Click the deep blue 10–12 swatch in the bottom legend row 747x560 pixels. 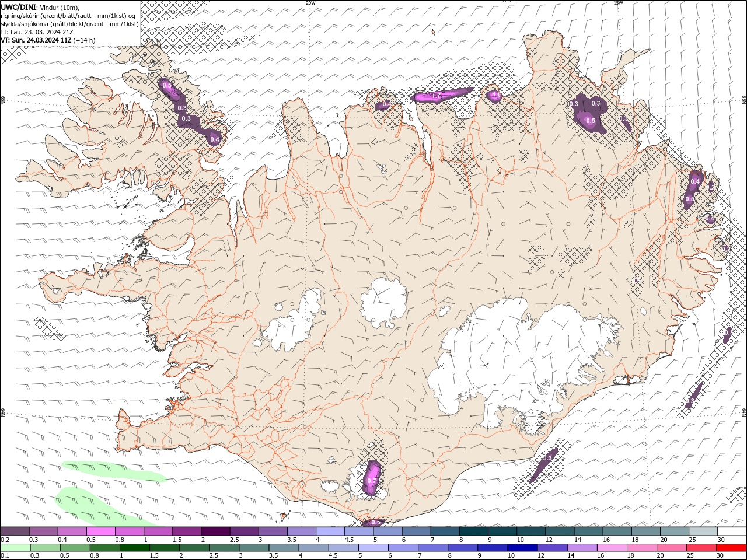(x=522, y=548)
